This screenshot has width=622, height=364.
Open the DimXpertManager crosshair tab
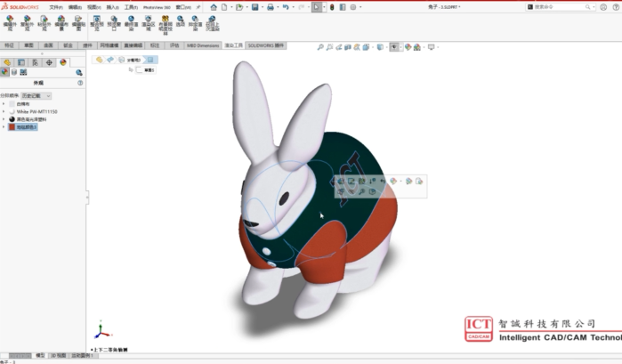click(49, 62)
